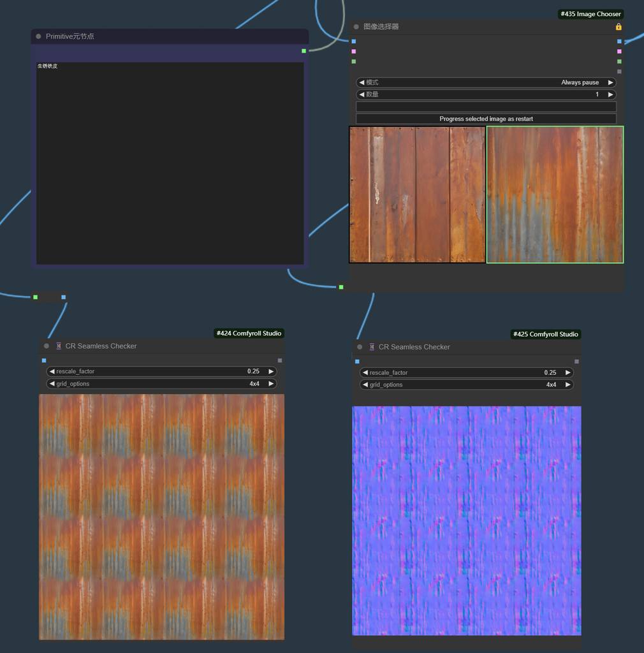Open the 模式 'Always pause' mode selector
The width and height of the screenshot is (644, 653).
coord(486,82)
